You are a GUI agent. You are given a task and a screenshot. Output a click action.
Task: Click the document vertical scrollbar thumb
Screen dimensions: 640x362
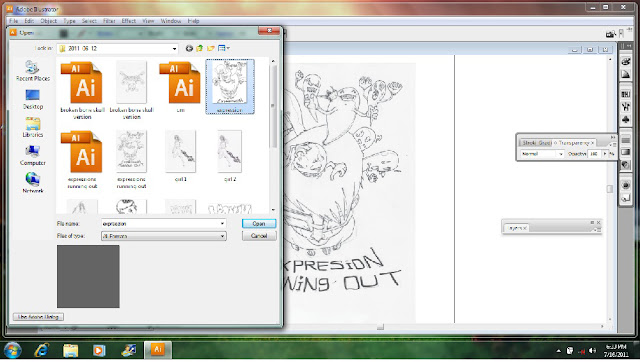point(610,189)
